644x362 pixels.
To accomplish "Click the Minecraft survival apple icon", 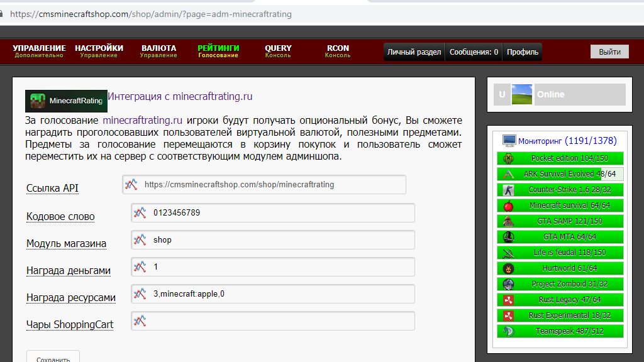I will coord(509,206).
